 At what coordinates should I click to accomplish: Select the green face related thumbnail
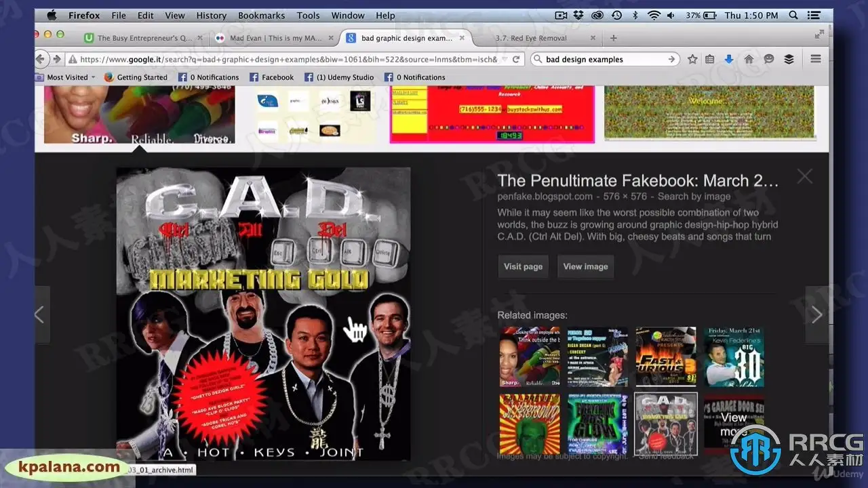[x=597, y=424]
